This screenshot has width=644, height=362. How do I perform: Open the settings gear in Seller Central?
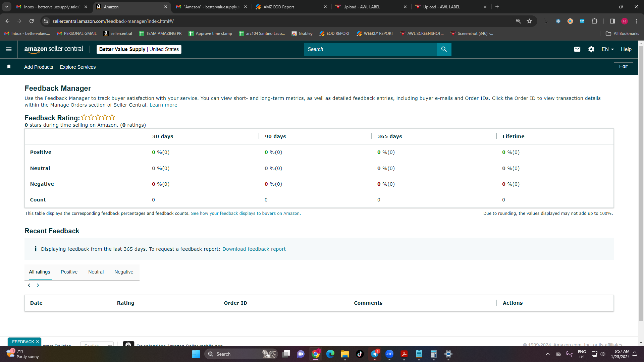pos(591,49)
